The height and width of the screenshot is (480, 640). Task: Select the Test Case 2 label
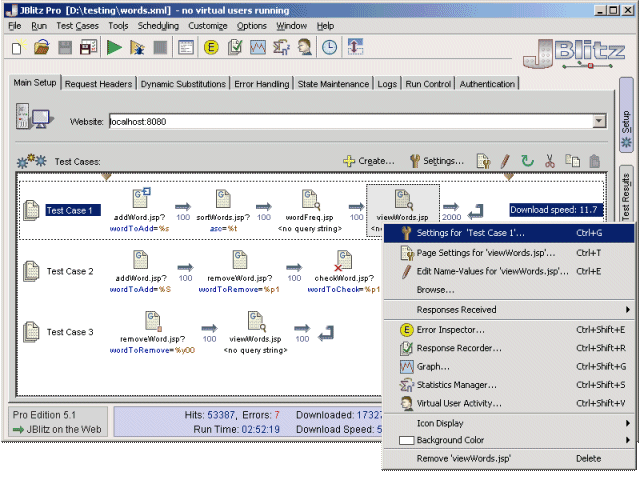coord(70,271)
